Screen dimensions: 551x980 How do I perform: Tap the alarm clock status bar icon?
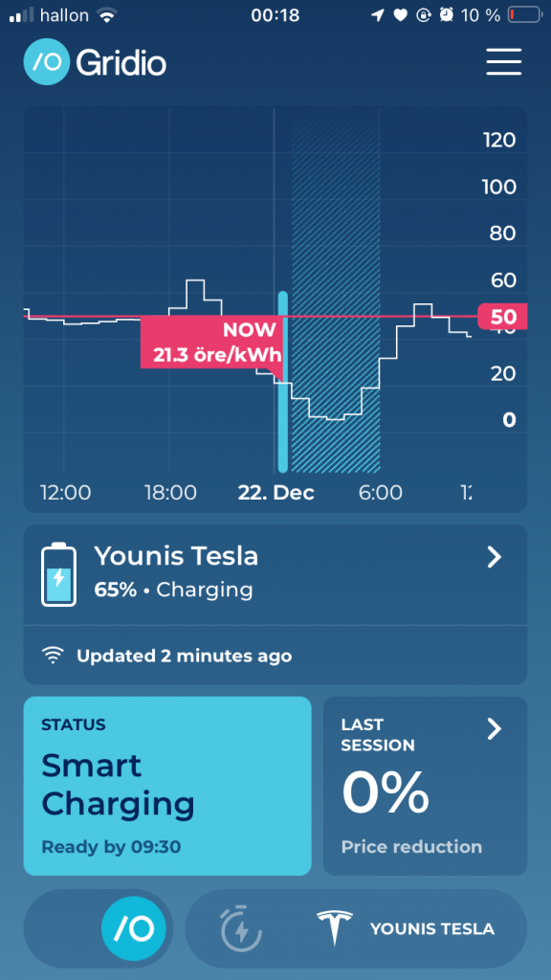point(446,15)
